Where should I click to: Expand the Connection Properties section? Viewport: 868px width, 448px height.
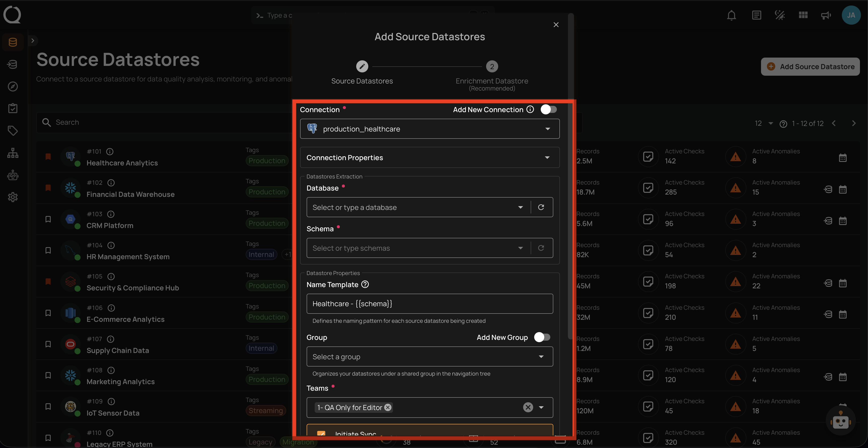click(x=430, y=158)
